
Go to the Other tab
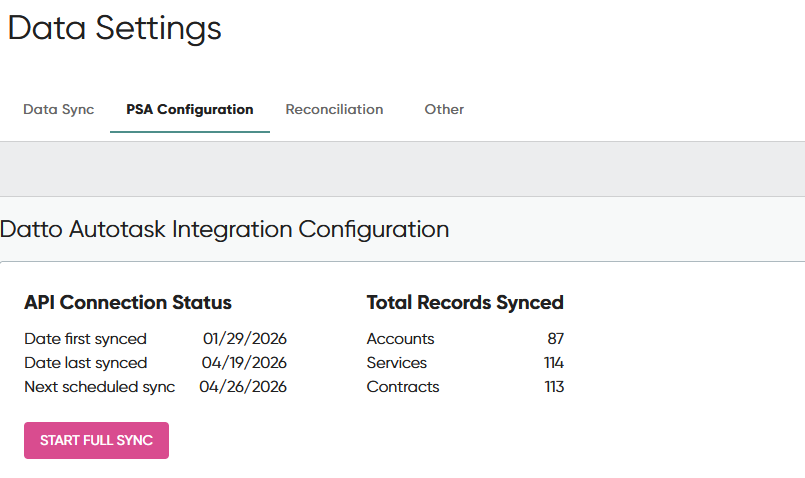click(444, 109)
